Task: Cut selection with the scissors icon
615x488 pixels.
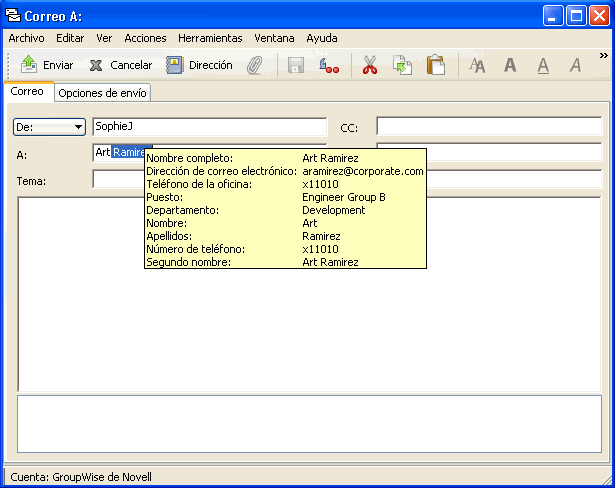Action: click(x=370, y=65)
